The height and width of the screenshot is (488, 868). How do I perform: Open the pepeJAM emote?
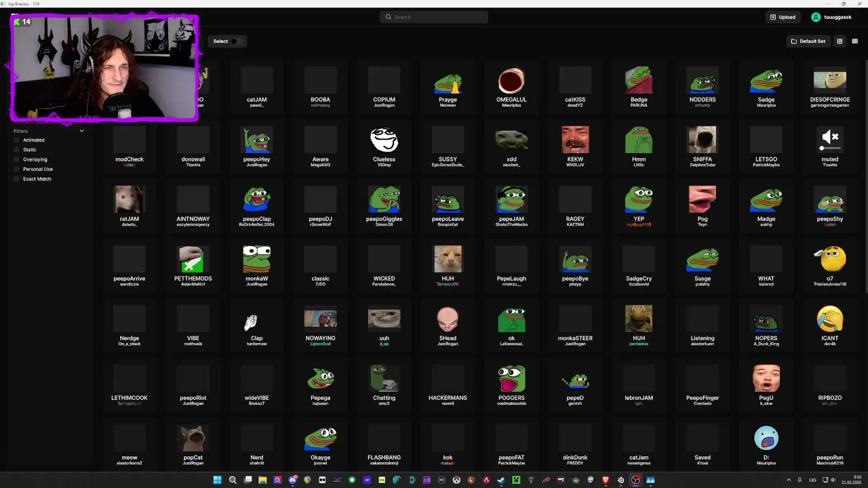tap(511, 205)
